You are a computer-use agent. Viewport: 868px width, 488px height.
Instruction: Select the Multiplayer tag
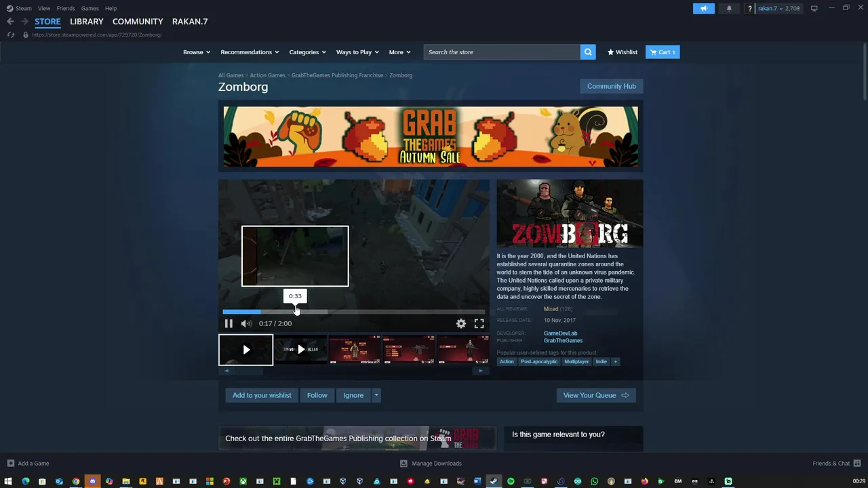(x=576, y=361)
